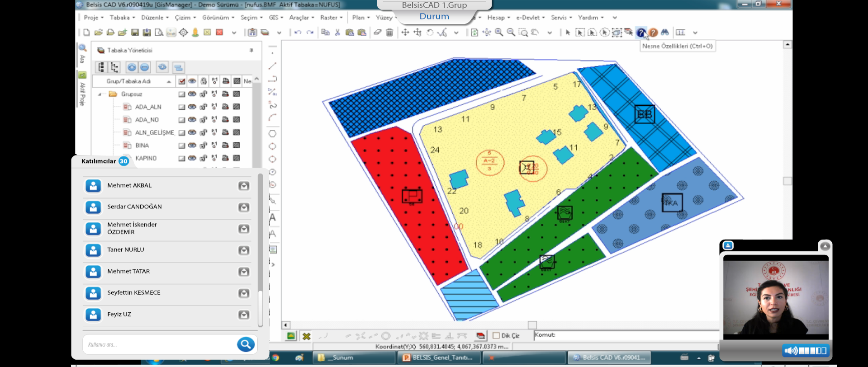This screenshot has height=367, width=868.
Task: Click the Zoom Out magnifier
Action: pyautogui.click(x=511, y=33)
